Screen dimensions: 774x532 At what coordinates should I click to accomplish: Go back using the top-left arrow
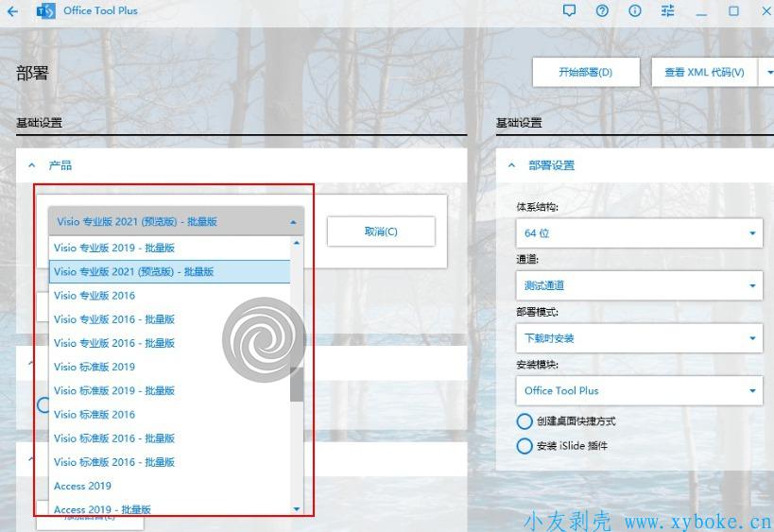[12, 11]
